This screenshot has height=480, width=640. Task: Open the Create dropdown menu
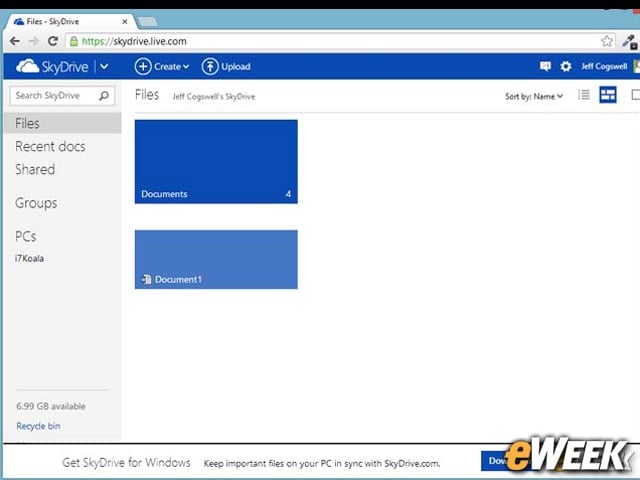(162, 67)
